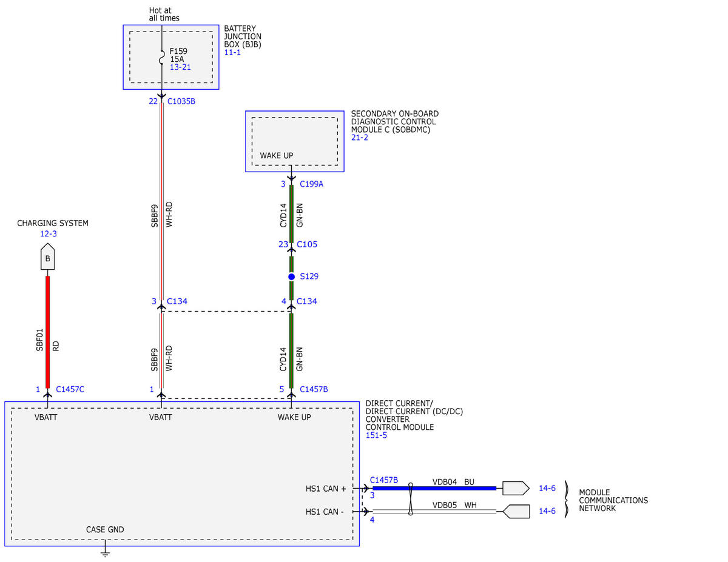
Task: Click the 'VDB05 WH' circuit label
Action: click(x=454, y=505)
